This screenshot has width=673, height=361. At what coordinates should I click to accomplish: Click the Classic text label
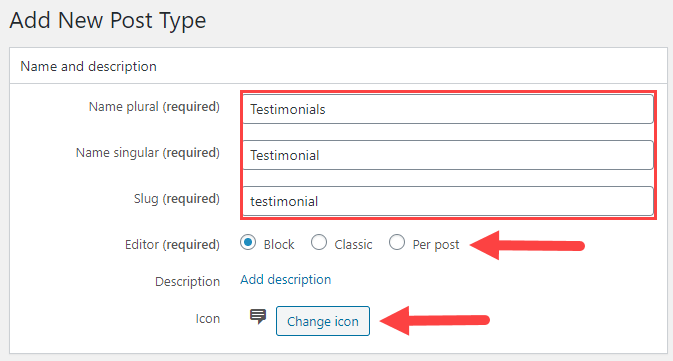click(x=353, y=245)
